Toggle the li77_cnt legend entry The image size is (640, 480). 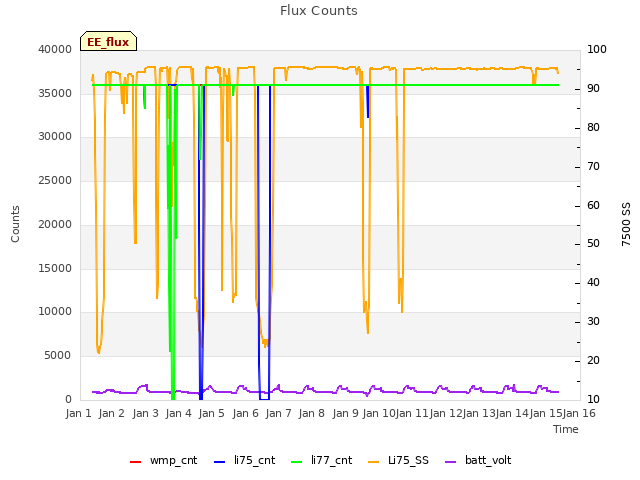click(x=322, y=460)
